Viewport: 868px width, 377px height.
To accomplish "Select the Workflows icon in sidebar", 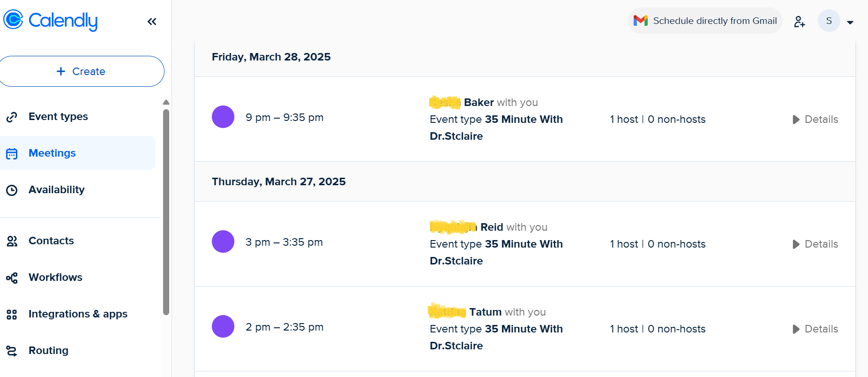I will [12, 278].
